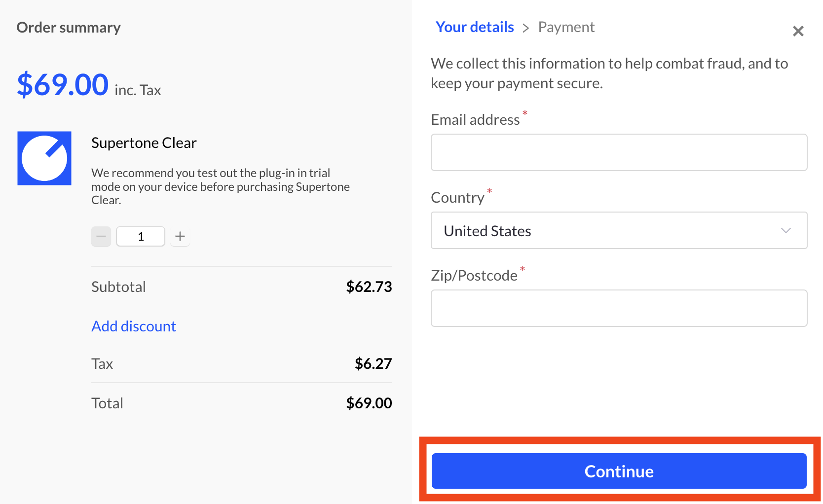The height and width of the screenshot is (504, 823).
Task: Click the large $69.00 inc. Tax price
Action: click(89, 85)
